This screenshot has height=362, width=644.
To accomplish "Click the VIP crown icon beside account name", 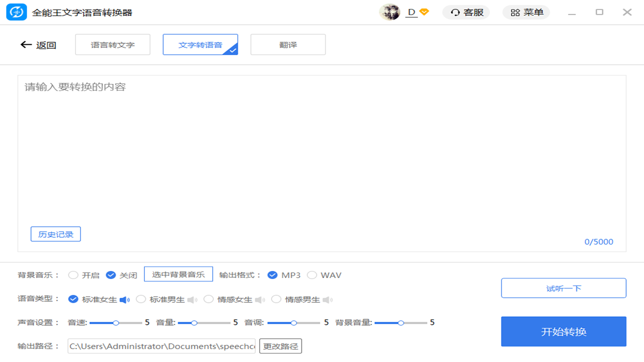I will [423, 12].
